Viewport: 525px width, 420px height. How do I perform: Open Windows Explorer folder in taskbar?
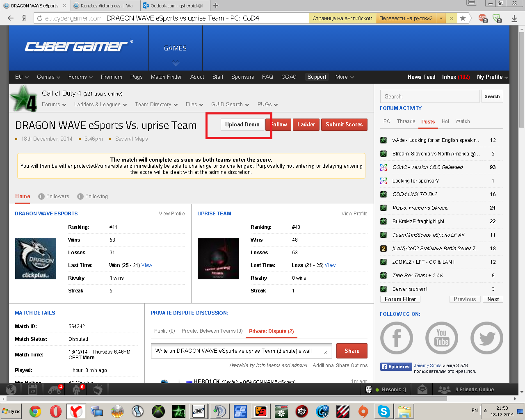404,411
